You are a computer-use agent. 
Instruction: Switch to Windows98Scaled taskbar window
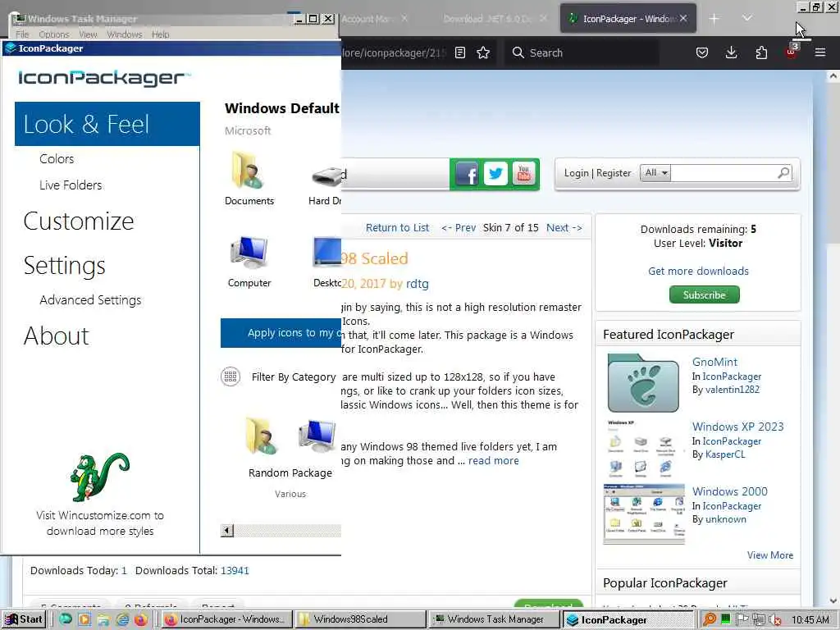[361, 619]
